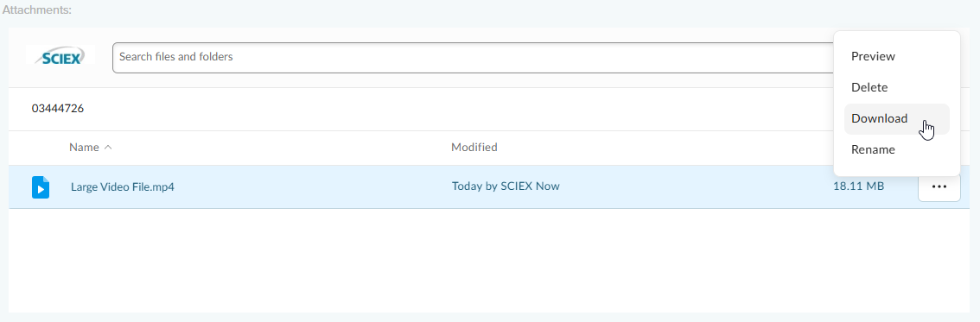
Task: Click the 18.11 MB file size
Action: 858,186
